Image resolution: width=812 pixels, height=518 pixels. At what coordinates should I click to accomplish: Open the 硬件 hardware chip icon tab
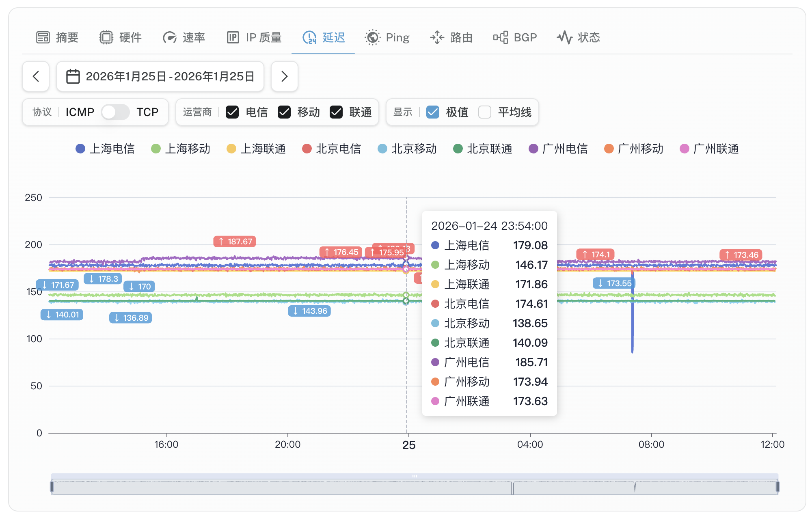click(106, 37)
